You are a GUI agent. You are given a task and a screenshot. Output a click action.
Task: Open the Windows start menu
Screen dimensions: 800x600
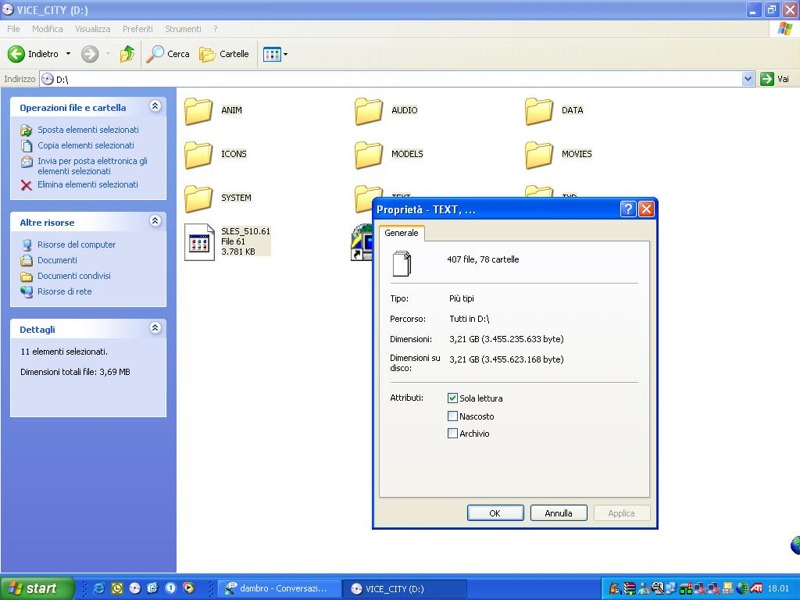[x=37, y=588]
